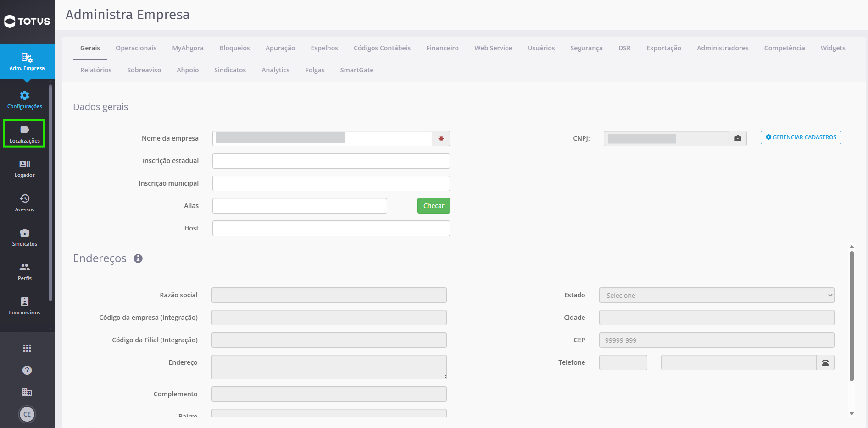Open the Exportação tab
This screenshot has width=868, height=428.
click(663, 48)
